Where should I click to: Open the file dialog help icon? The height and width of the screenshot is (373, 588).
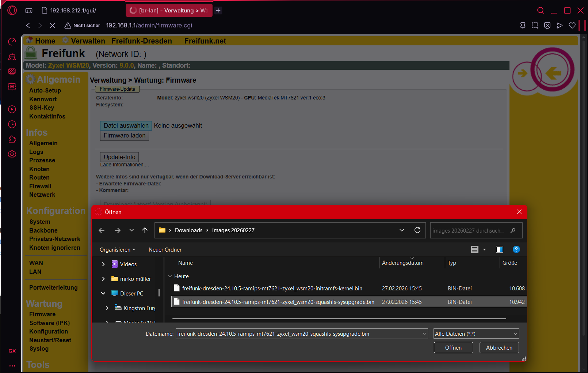pyautogui.click(x=516, y=249)
